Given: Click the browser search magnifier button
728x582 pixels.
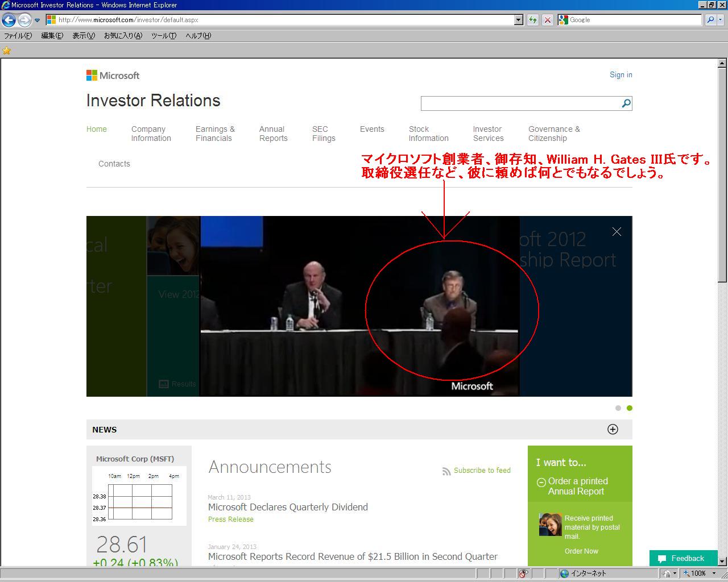Looking at the screenshot, I should [x=710, y=20].
